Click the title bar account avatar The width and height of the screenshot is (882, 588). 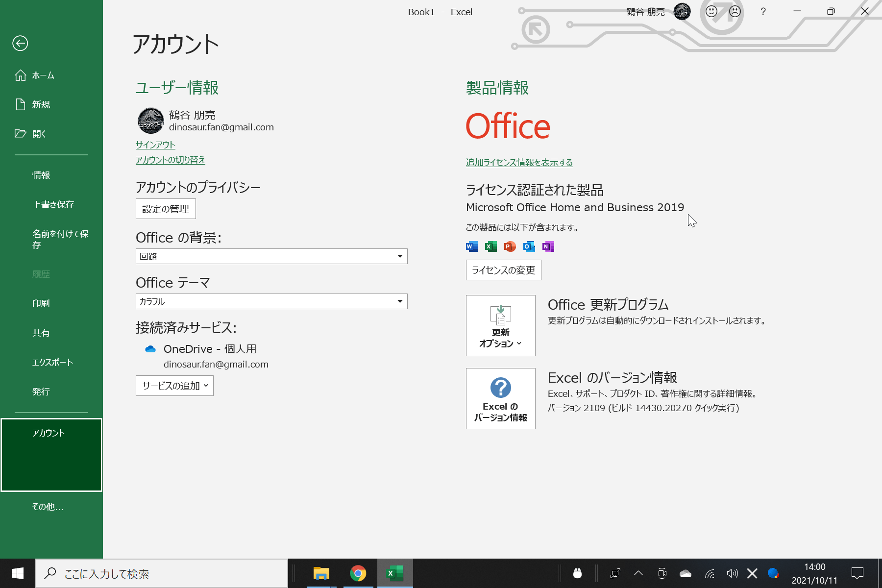(x=682, y=11)
